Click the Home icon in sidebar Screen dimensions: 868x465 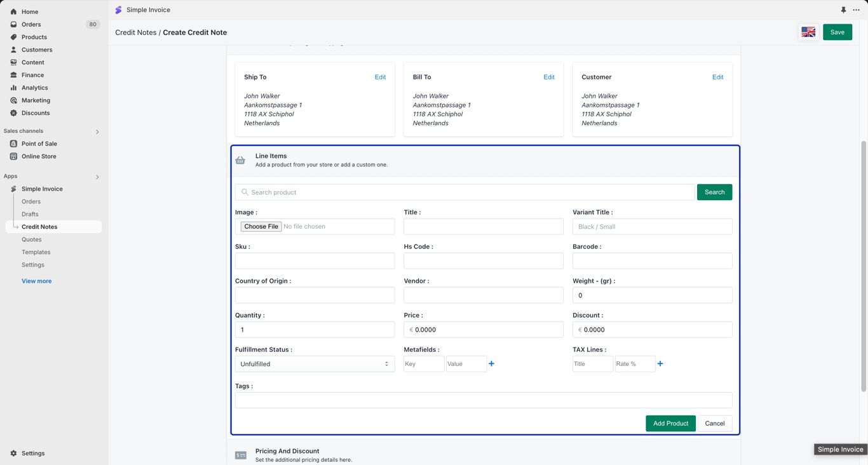[13, 11]
